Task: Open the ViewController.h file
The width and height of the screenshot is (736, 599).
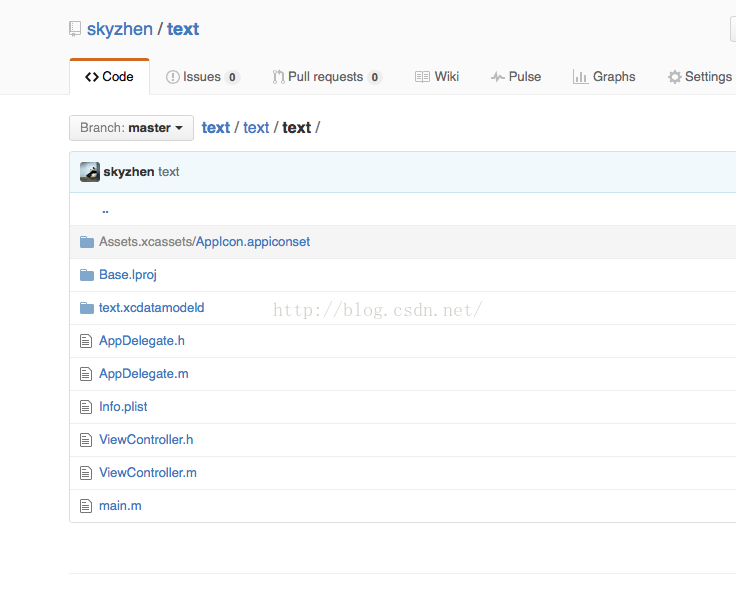Action: pyautogui.click(x=146, y=440)
